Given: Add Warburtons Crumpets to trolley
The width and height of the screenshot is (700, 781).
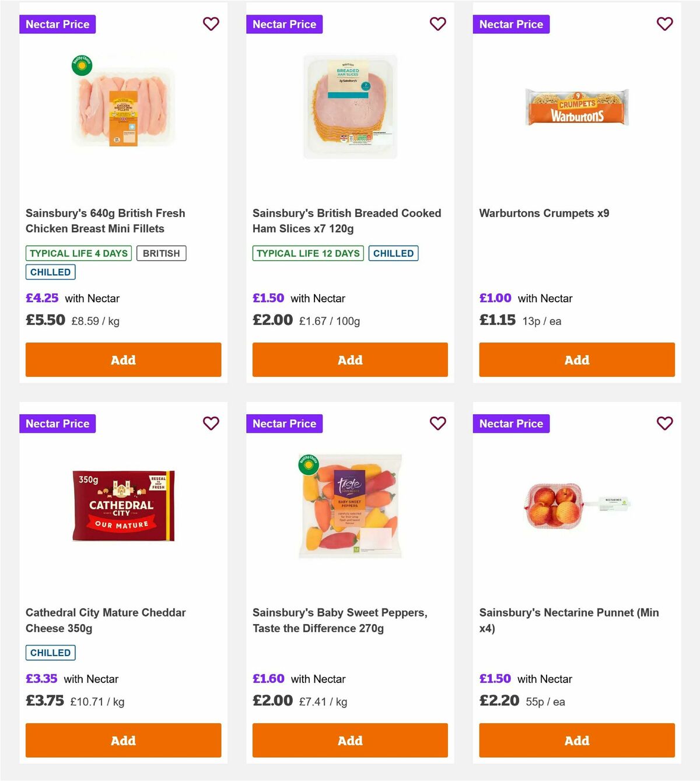Looking at the screenshot, I should 576,360.
